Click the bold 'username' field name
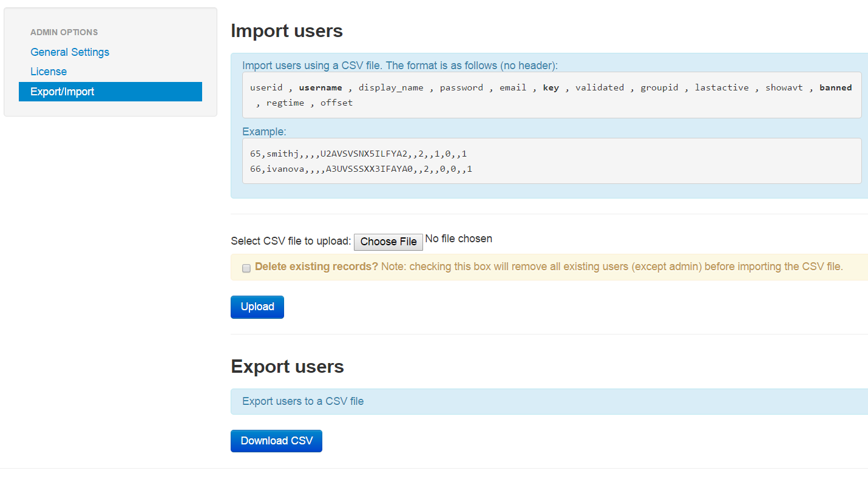Screen dimensions: 868x479 pyautogui.click(x=320, y=87)
